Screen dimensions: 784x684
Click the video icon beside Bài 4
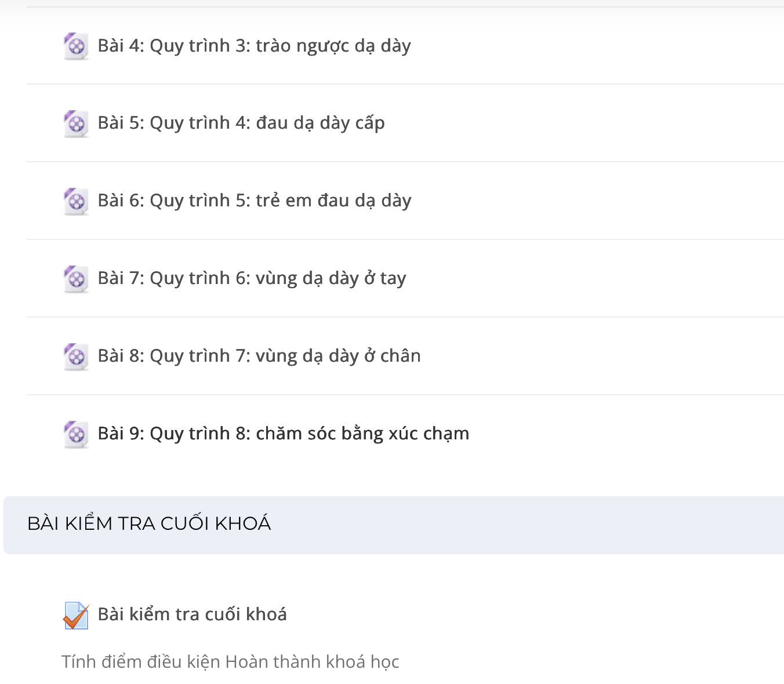[76, 46]
